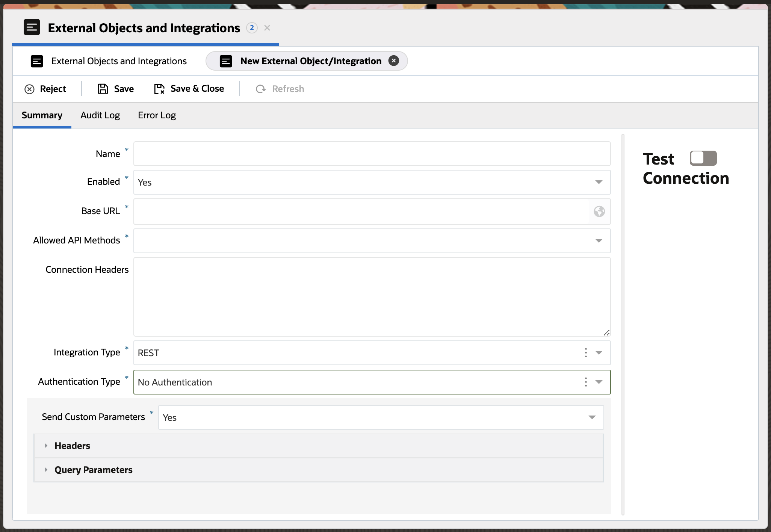The width and height of the screenshot is (771, 532).
Task: Open the Send Custom Parameters dropdown
Action: pos(592,417)
